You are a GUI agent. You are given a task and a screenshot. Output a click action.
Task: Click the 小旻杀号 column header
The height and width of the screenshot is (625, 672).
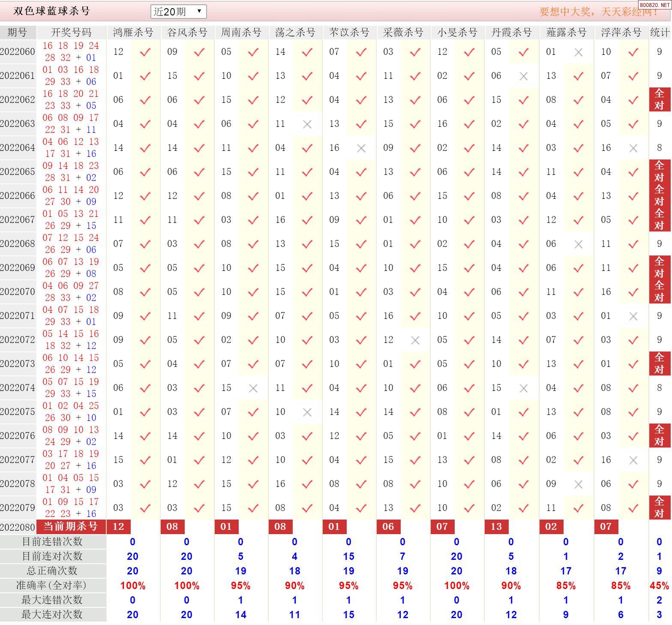click(x=457, y=33)
